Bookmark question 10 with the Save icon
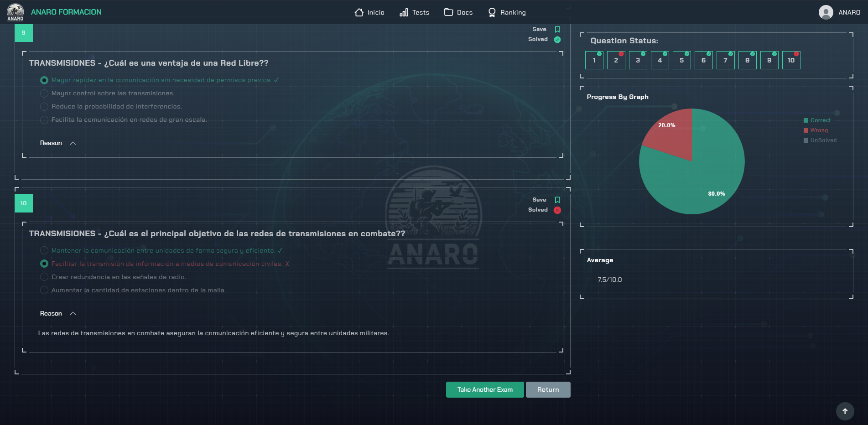Image resolution: width=868 pixels, height=425 pixels. tap(557, 200)
